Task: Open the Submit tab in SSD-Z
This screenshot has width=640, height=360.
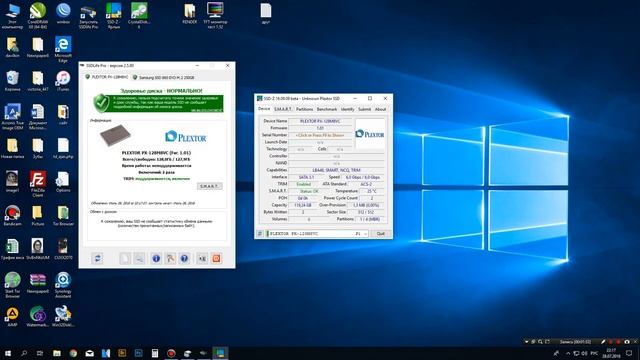Action: point(364,109)
